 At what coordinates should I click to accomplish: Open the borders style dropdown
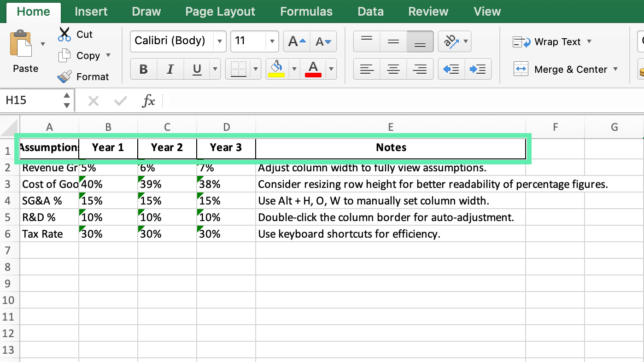[x=256, y=69]
